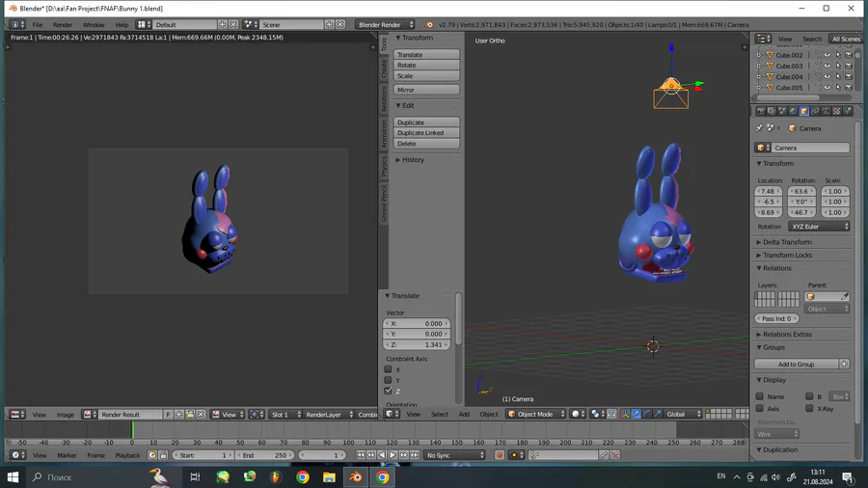The image size is (868, 488).
Task: Open the Blender Render engine dropdown
Action: point(385,24)
